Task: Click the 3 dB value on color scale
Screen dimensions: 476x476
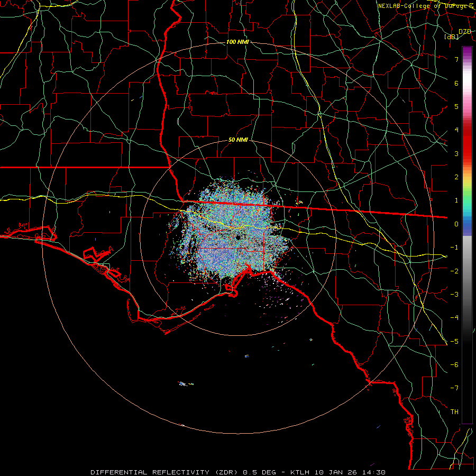Action: [456, 153]
